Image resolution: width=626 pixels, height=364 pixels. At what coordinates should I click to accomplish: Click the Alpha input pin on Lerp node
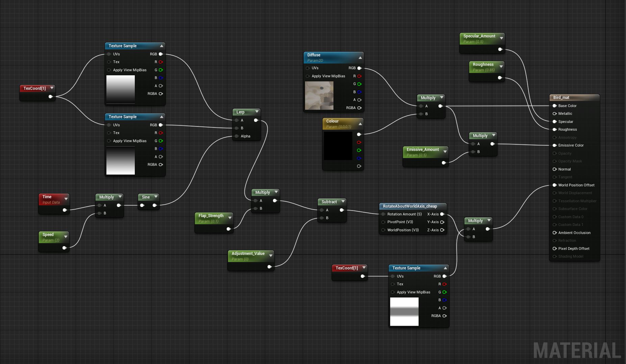tap(236, 136)
